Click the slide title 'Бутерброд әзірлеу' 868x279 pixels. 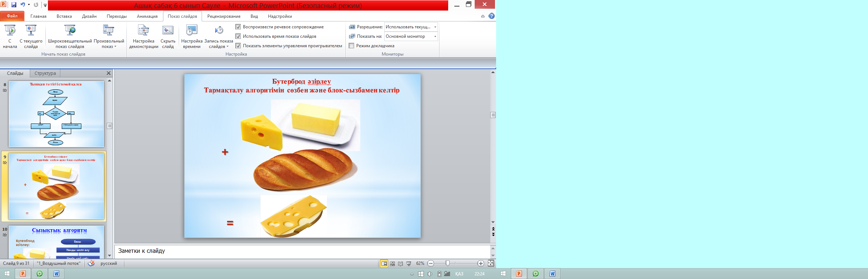tap(301, 81)
